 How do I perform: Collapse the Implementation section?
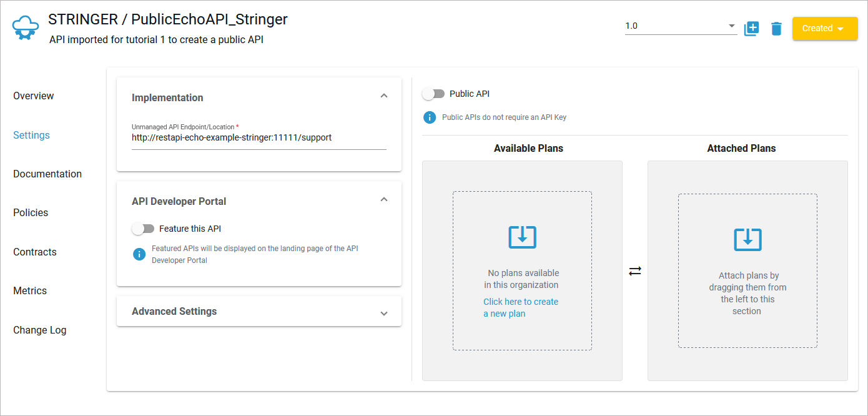point(384,96)
